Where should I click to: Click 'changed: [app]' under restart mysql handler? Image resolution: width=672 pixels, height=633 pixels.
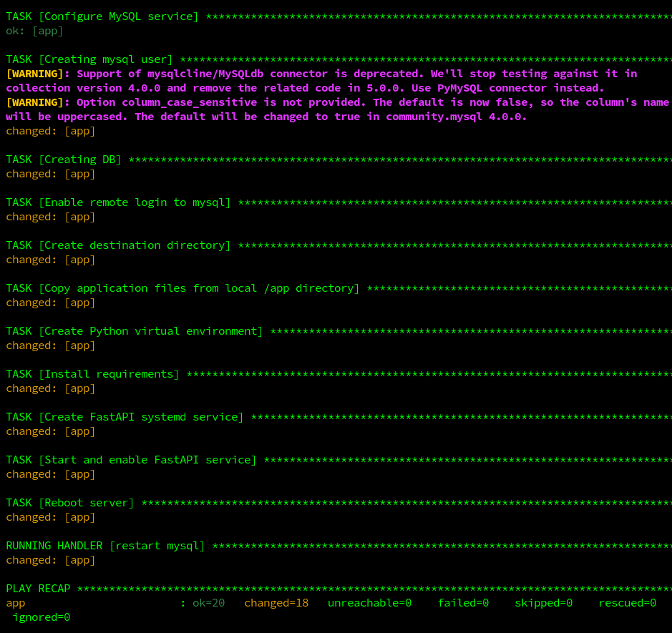pyautogui.click(x=51, y=560)
